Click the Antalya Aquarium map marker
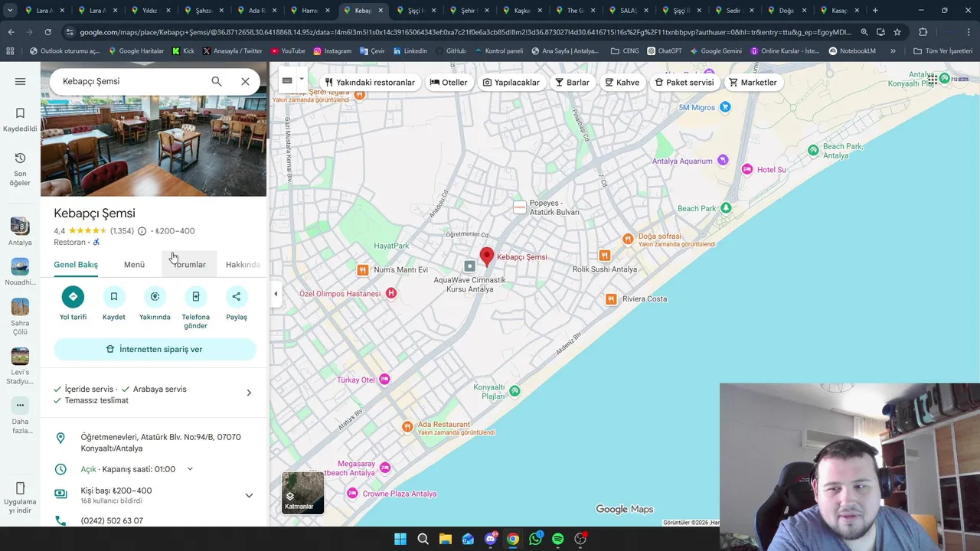Viewport: 980px width, 551px height. coord(723,161)
